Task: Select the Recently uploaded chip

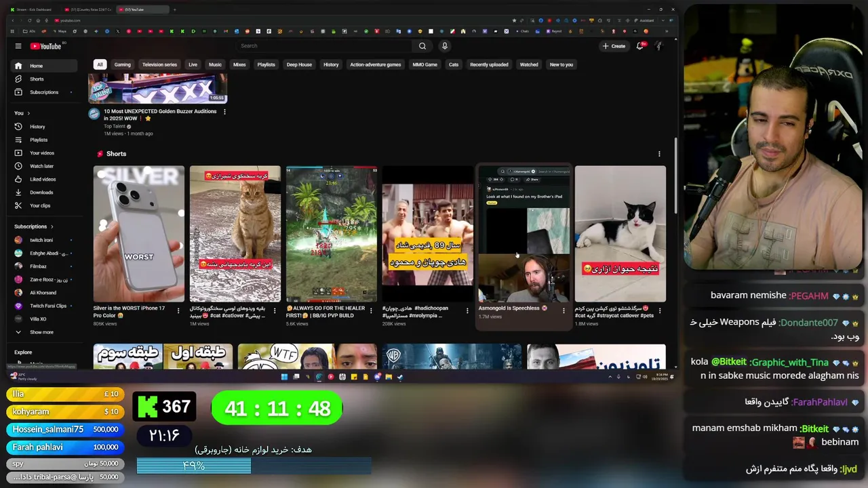Action: [x=489, y=64]
